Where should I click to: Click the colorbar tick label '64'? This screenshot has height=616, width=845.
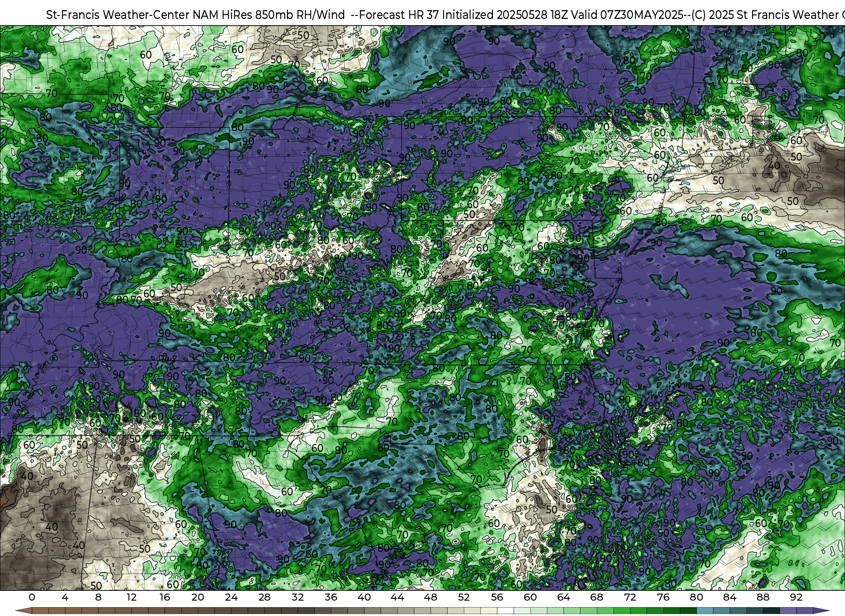tap(563, 598)
